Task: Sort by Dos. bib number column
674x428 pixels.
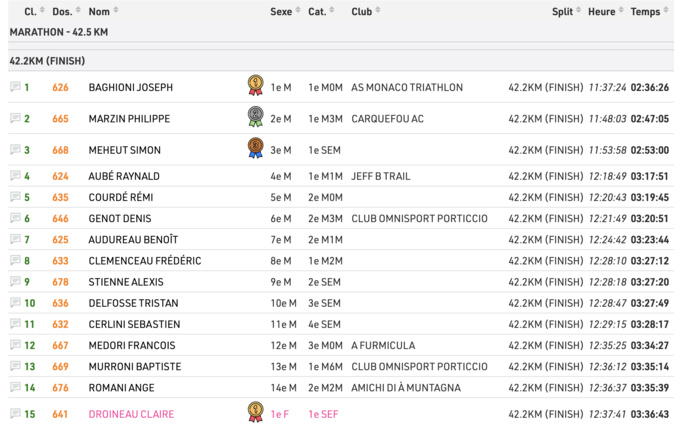Action: [x=62, y=11]
